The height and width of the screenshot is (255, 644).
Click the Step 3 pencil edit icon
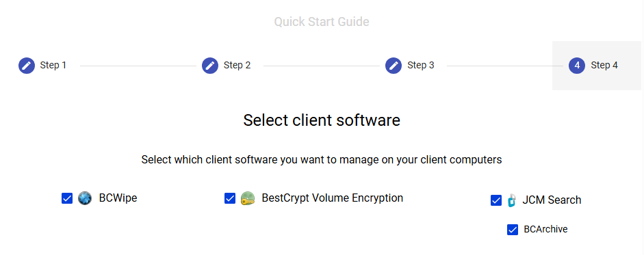394,66
